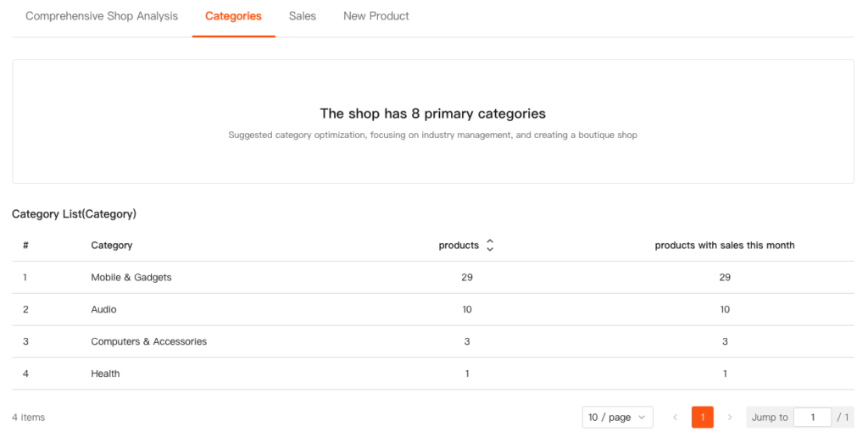
Task: Go to next page arrow
Action: click(x=730, y=418)
